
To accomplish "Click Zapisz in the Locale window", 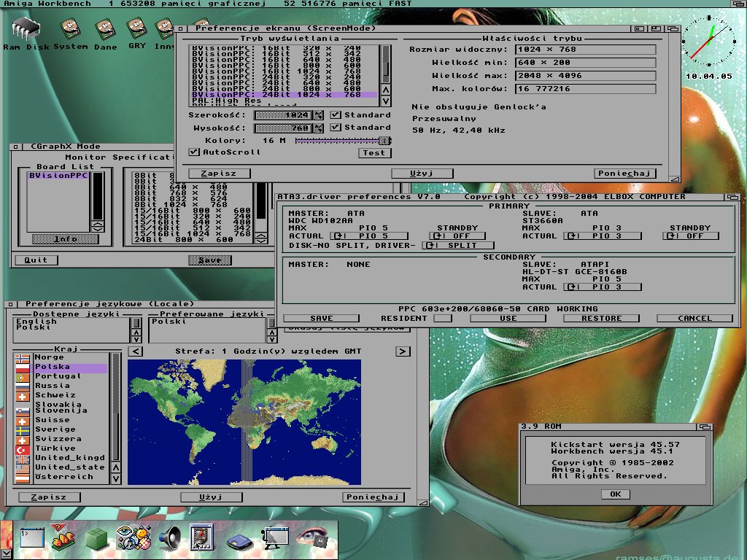I will (x=49, y=497).
